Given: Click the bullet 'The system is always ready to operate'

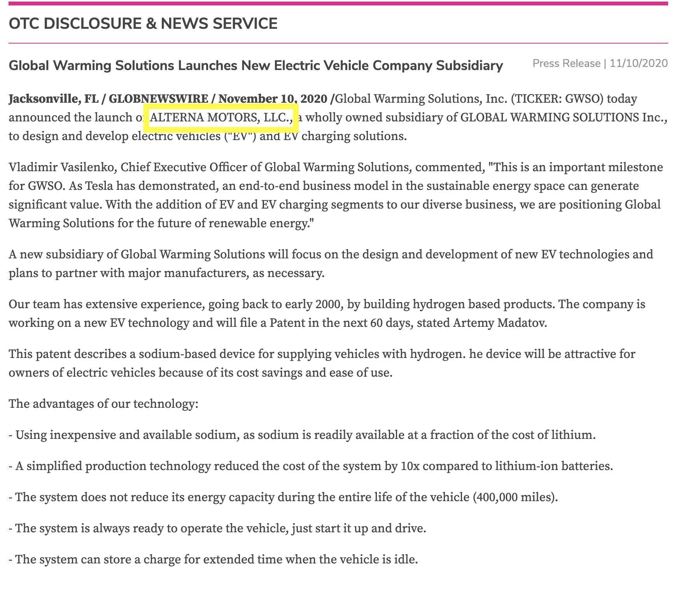Looking at the screenshot, I should tap(217, 528).
